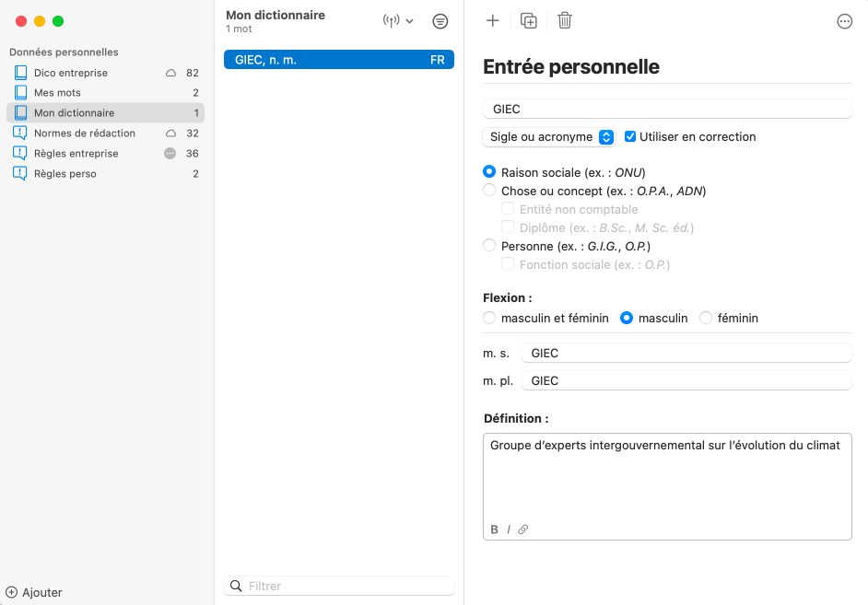Select the GIEC, n. m. list entry
This screenshot has height=605, width=868.
(338, 60)
